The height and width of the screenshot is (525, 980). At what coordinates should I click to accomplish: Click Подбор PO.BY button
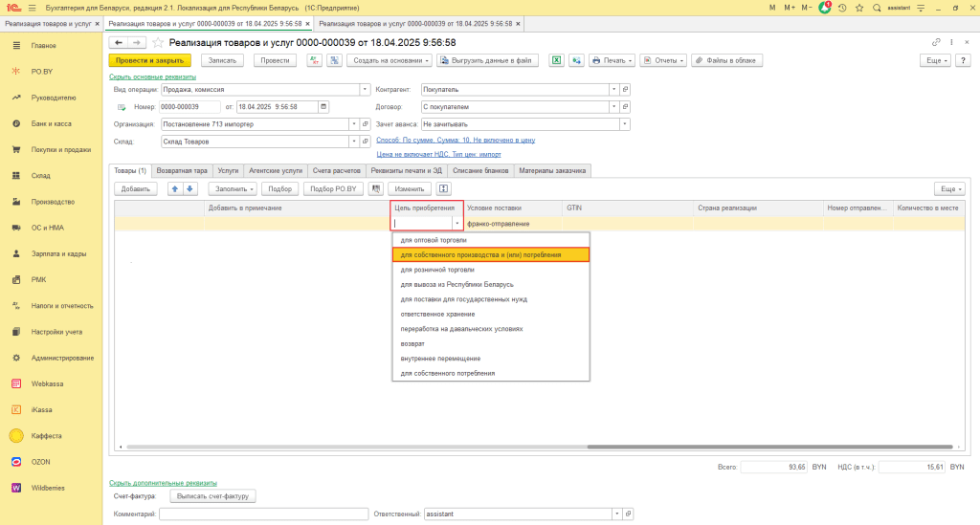click(333, 188)
